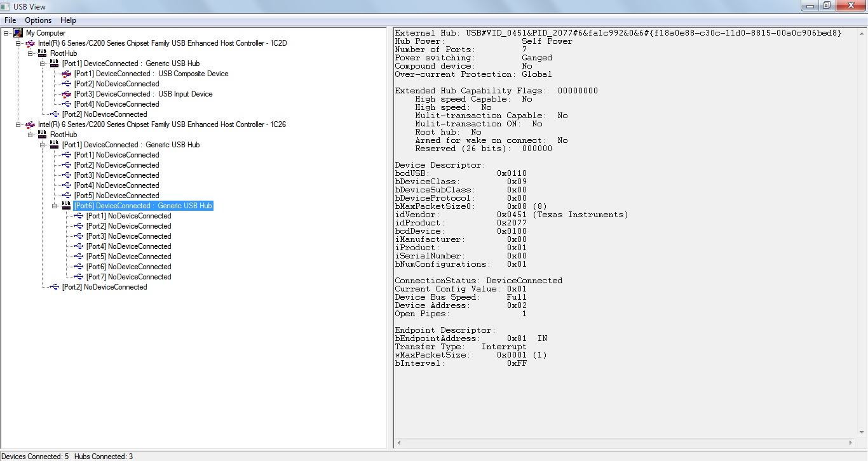Click the 'Device Bus Speed: Full' line
This screenshot has width=868, height=461.
pos(461,297)
